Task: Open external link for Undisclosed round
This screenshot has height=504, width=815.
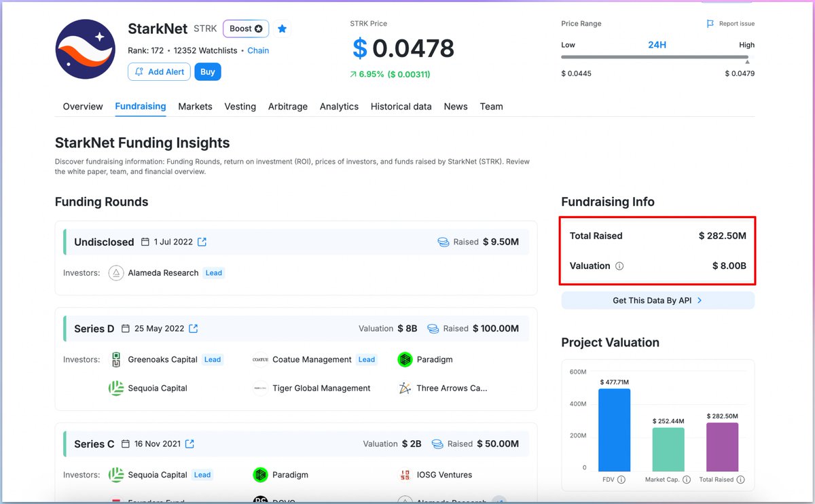Action: click(x=202, y=242)
